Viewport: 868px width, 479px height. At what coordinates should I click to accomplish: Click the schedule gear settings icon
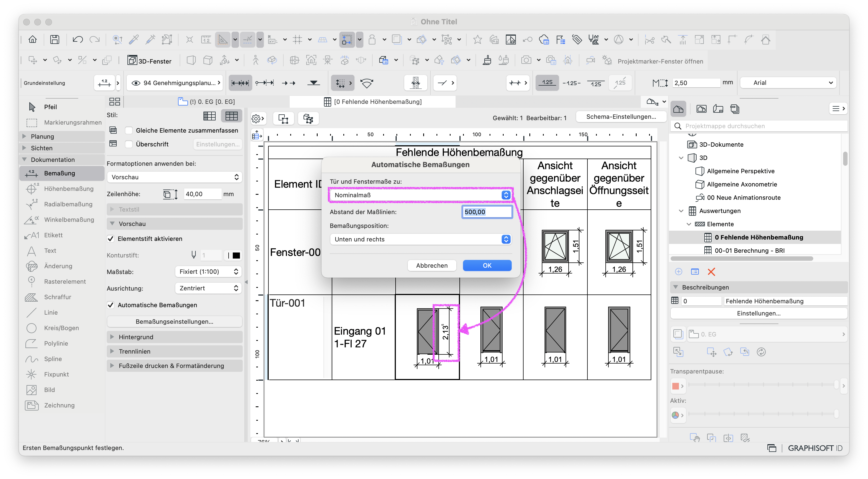tap(258, 119)
